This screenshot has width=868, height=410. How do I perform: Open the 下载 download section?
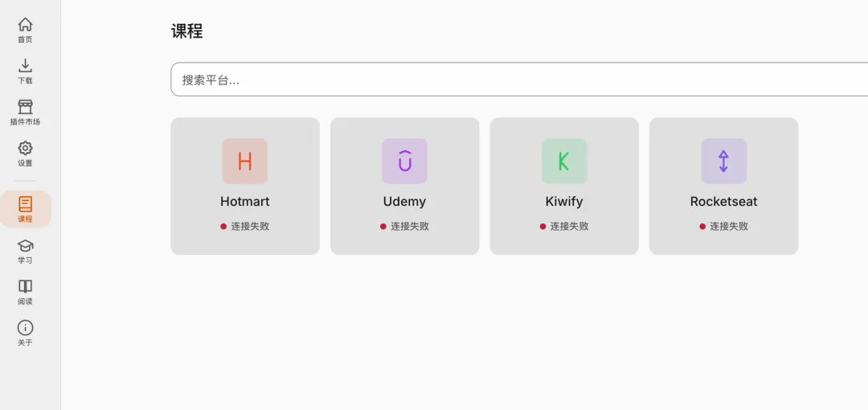[x=25, y=66]
